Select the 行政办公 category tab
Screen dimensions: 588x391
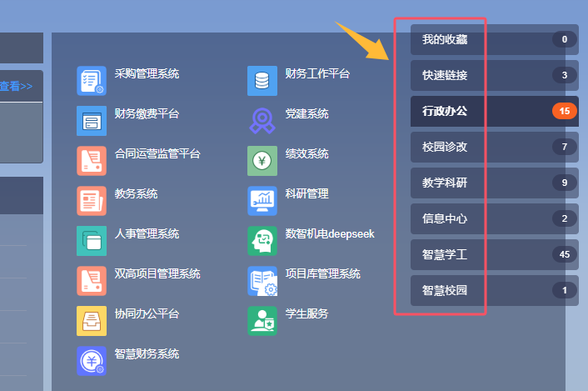[x=494, y=111]
